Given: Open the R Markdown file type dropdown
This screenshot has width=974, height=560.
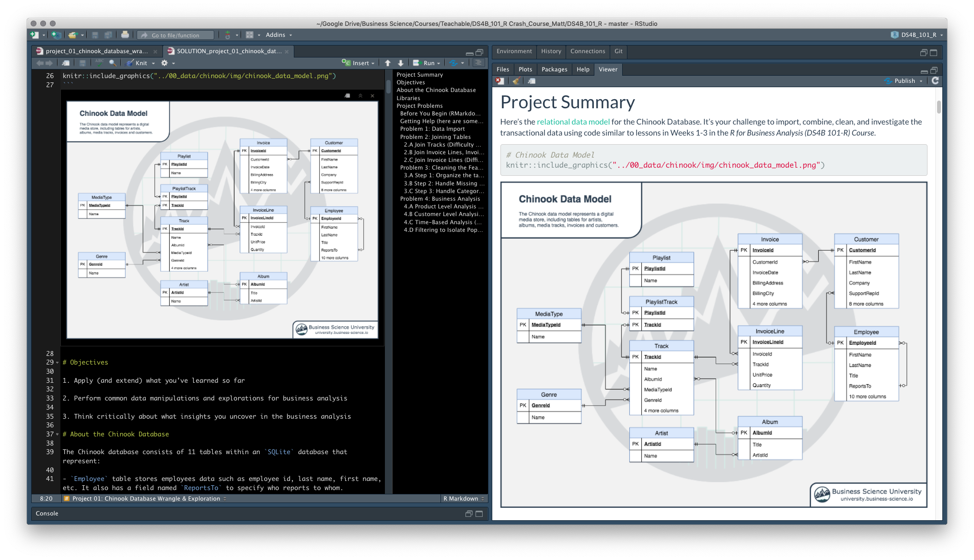Looking at the screenshot, I should tap(464, 499).
